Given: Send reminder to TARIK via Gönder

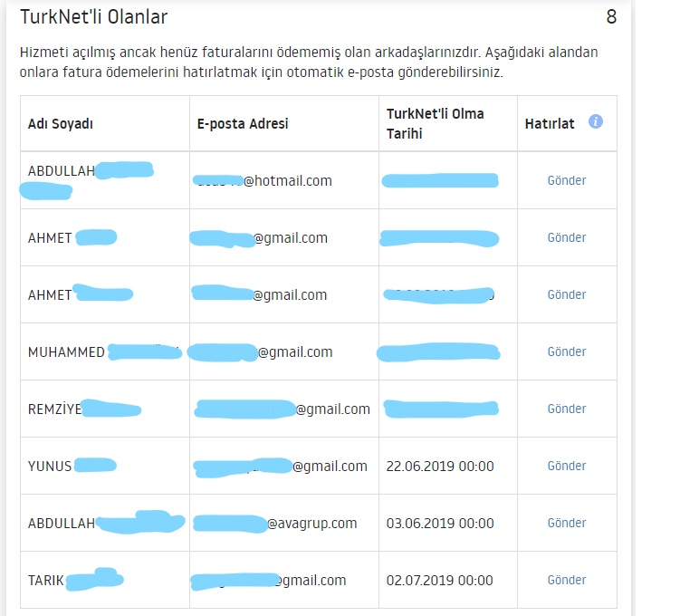Looking at the screenshot, I should 567,580.
